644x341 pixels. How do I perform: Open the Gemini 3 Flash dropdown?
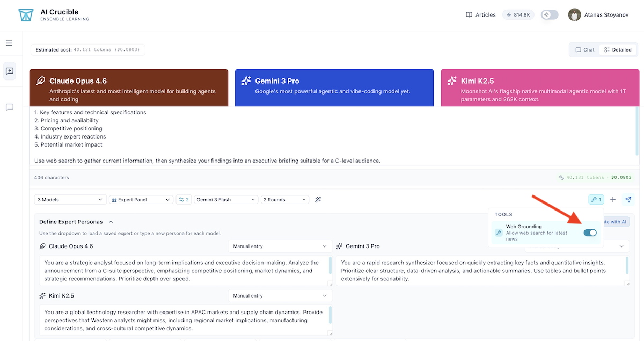tap(226, 199)
